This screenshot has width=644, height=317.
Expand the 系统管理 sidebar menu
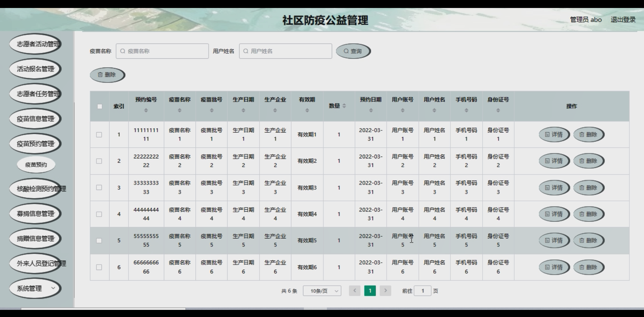tap(35, 288)
